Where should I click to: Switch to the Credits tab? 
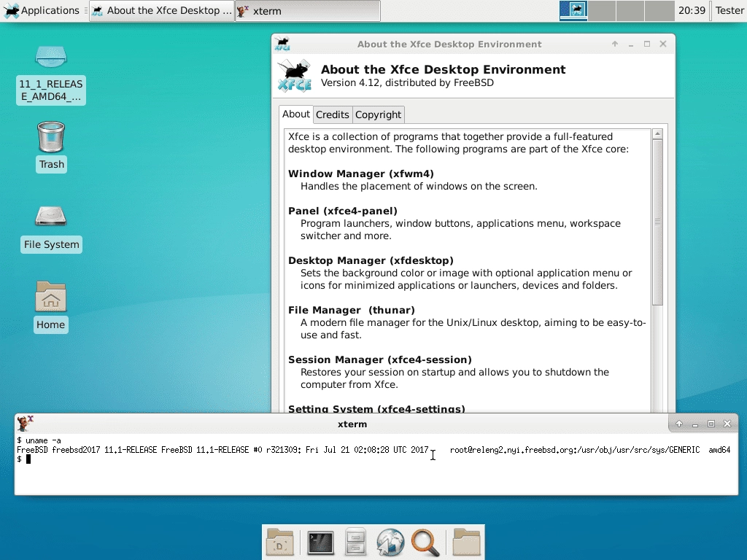[x=333, y=114]
